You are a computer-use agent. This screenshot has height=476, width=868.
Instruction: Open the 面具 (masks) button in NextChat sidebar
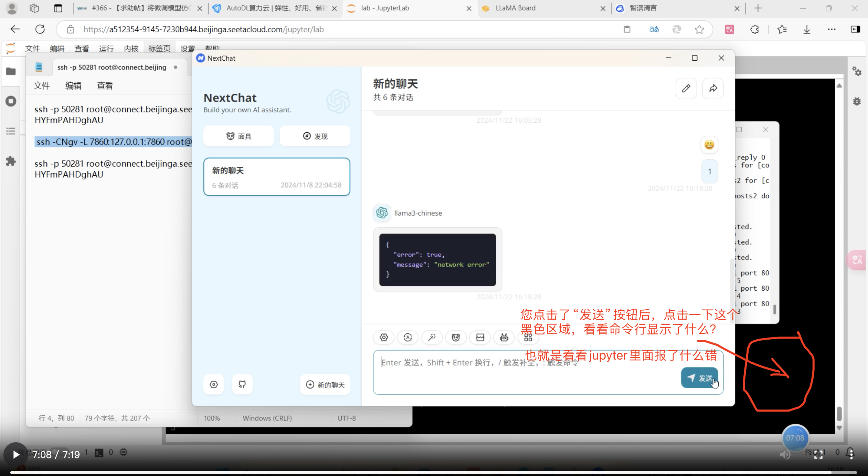click(239, 136)
